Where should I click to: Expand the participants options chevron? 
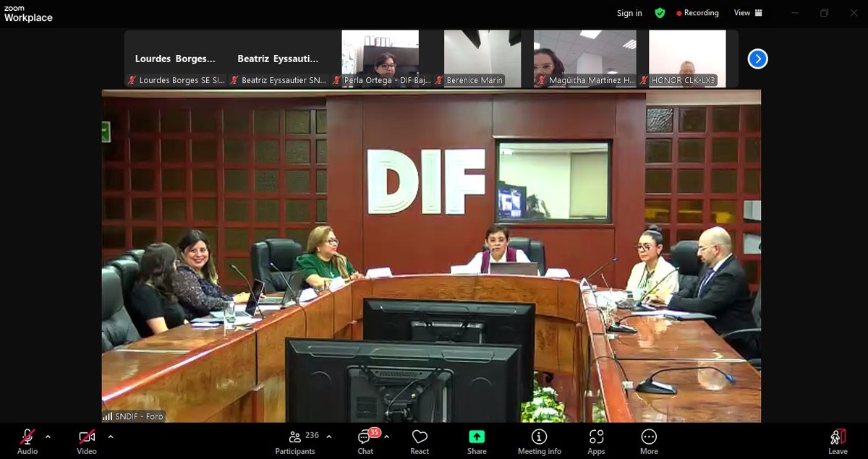pos(329,437)
